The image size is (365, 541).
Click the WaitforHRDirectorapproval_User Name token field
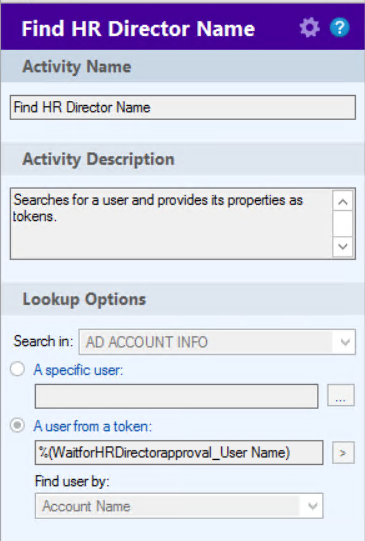click(179, 452)
